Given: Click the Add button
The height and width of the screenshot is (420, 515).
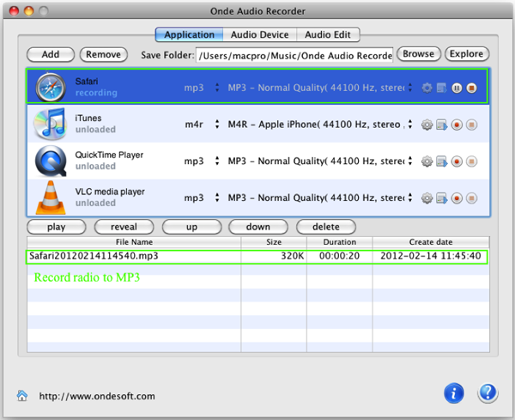Looking at the screenshot, I should pos(51,54).
